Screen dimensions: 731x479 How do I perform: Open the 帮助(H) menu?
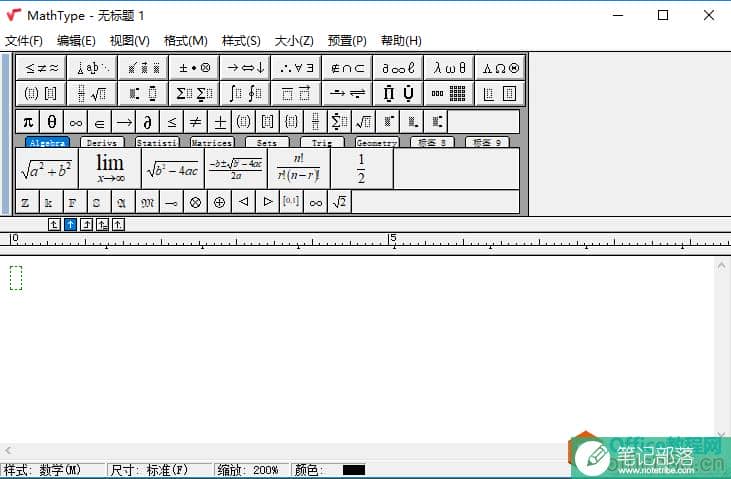click(x=401, y=41)
